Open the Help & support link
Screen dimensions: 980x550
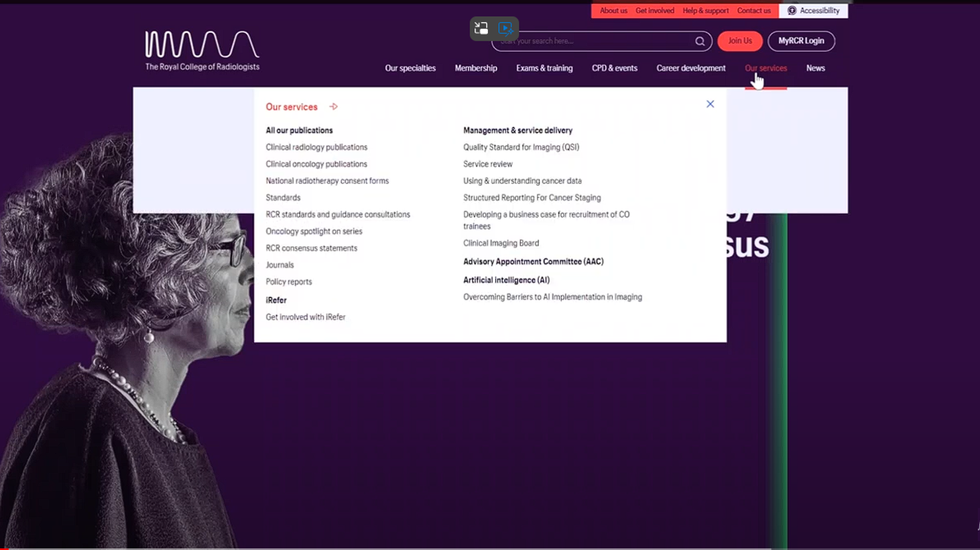706,11
